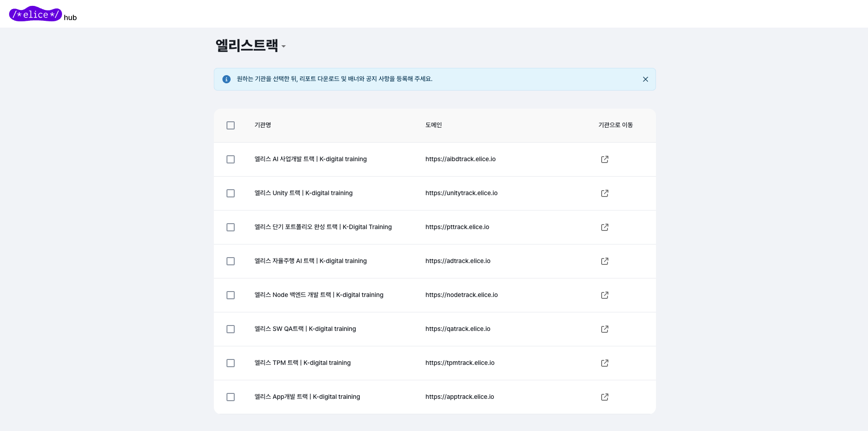
Task: Open external link for aibdtrack.elice.io row
Action: coord(605,159)
